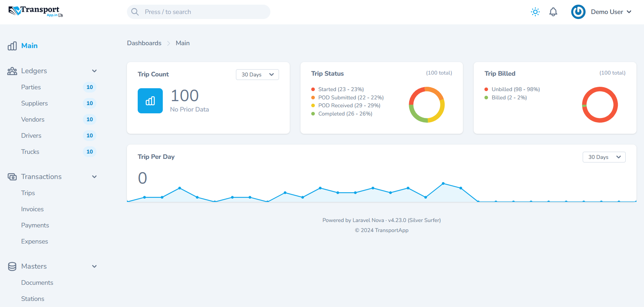Viewport: 644px width, 307px height.
Task: Click the Dashboards breadcrumb link
Action: click(x=144, y=43)
